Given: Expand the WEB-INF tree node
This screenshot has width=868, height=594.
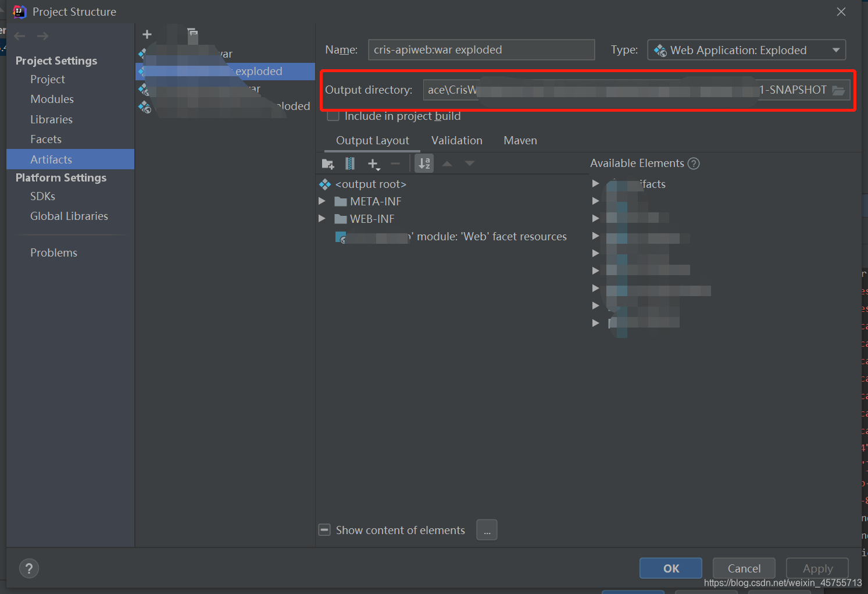Looking at the screenshot, I should click(x=322, y=219).
